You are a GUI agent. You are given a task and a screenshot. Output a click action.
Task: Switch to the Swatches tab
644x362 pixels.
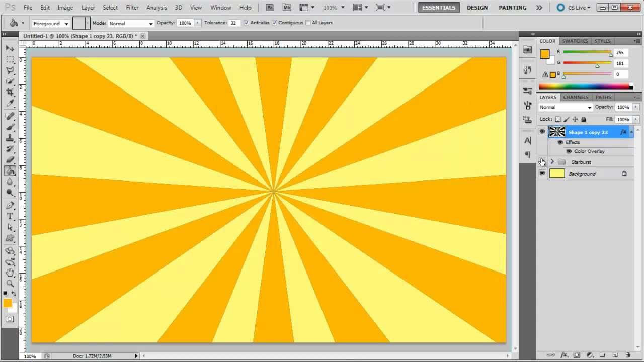[x=575, y=41]
